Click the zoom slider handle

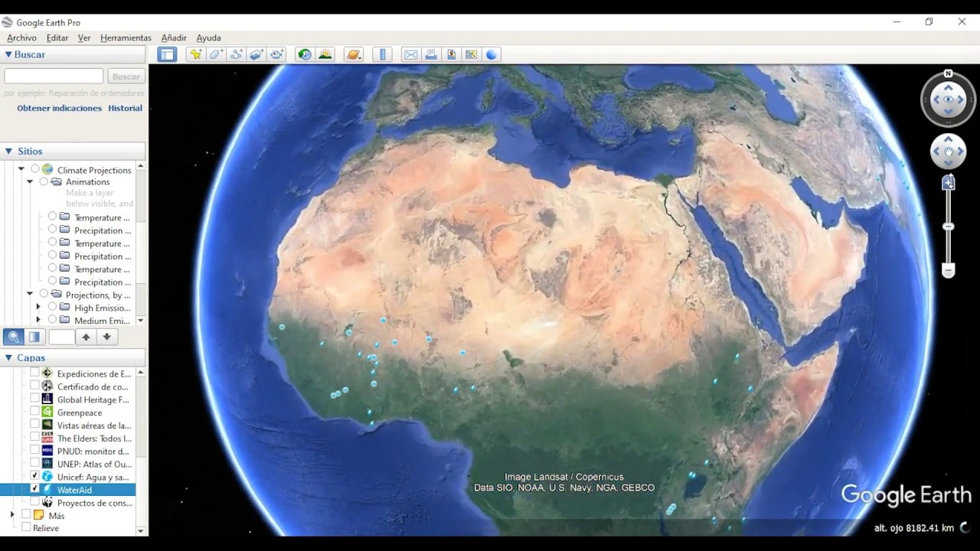point(949,227)
